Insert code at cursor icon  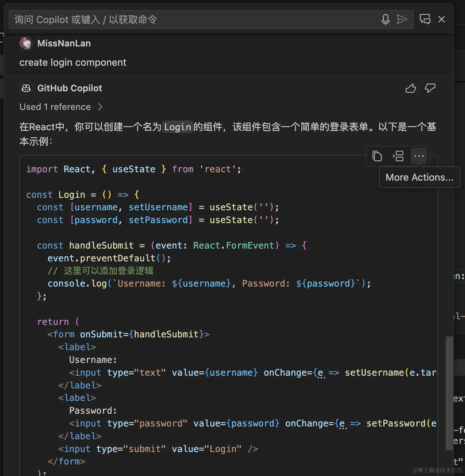(398, 156)
